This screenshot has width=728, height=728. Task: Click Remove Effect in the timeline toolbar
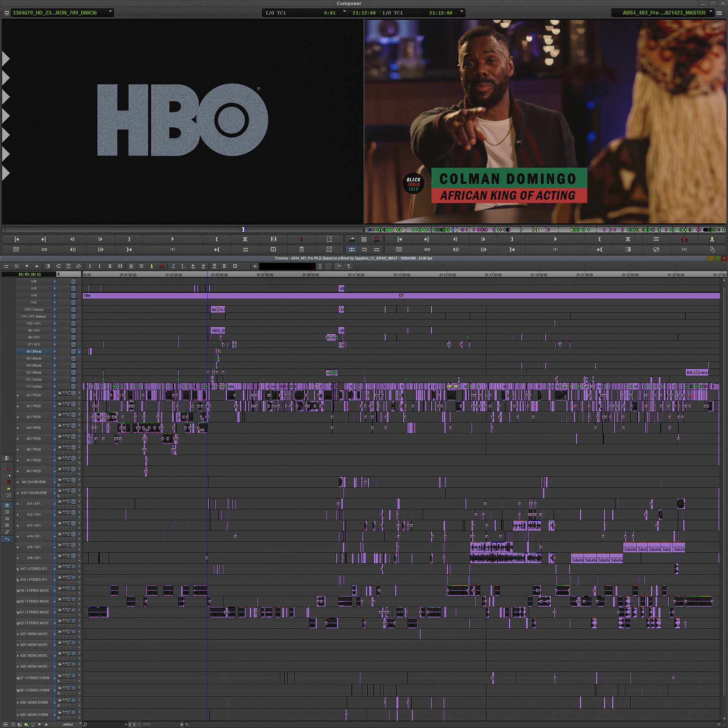(78, 266)
